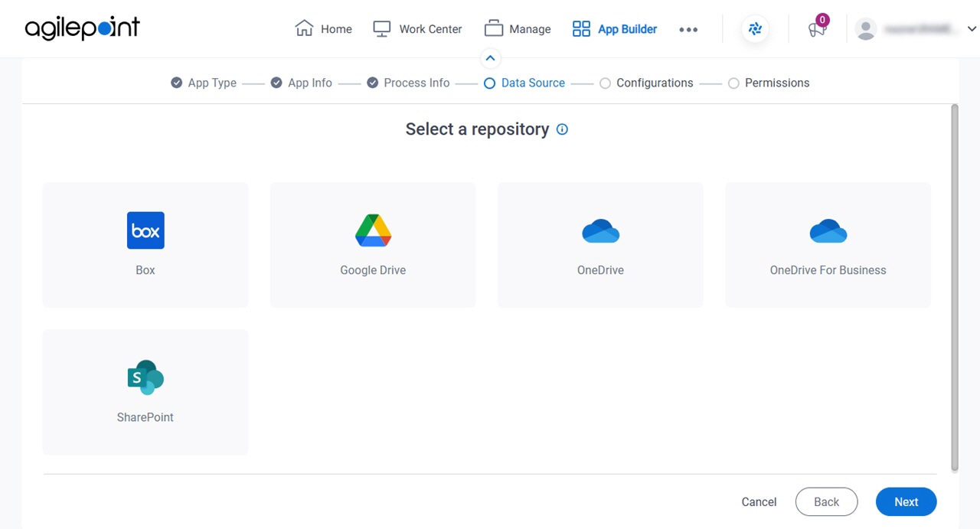Select the Data Source step label
The width and height of the screenshot is (980, 529).
[533, 83]
